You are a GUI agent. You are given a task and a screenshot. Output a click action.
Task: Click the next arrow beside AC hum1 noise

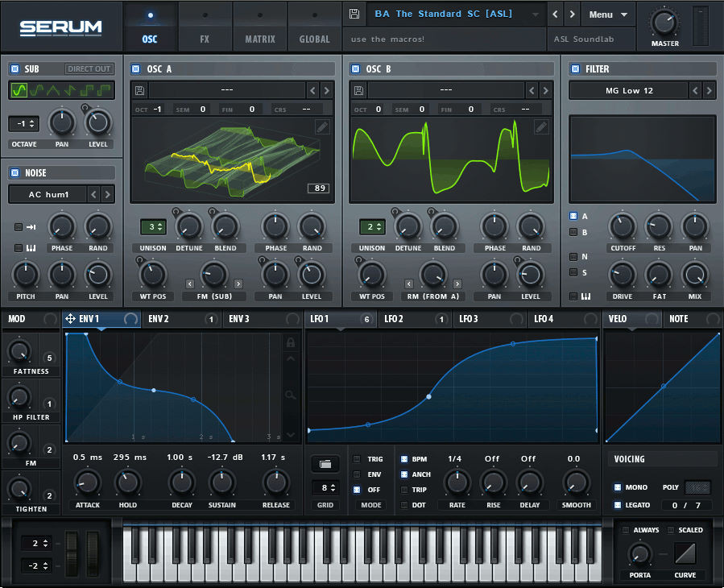tap(109, 194)
